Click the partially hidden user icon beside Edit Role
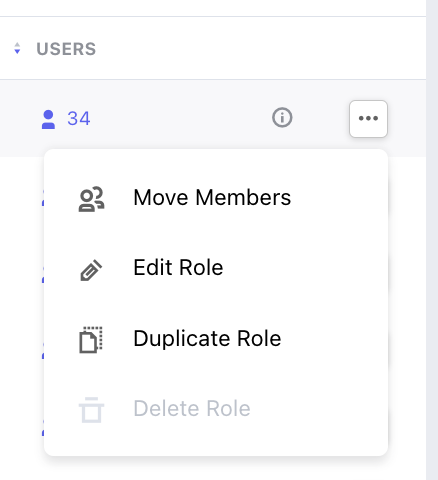This screenshot has width=438, height=480. click(43, 275)
